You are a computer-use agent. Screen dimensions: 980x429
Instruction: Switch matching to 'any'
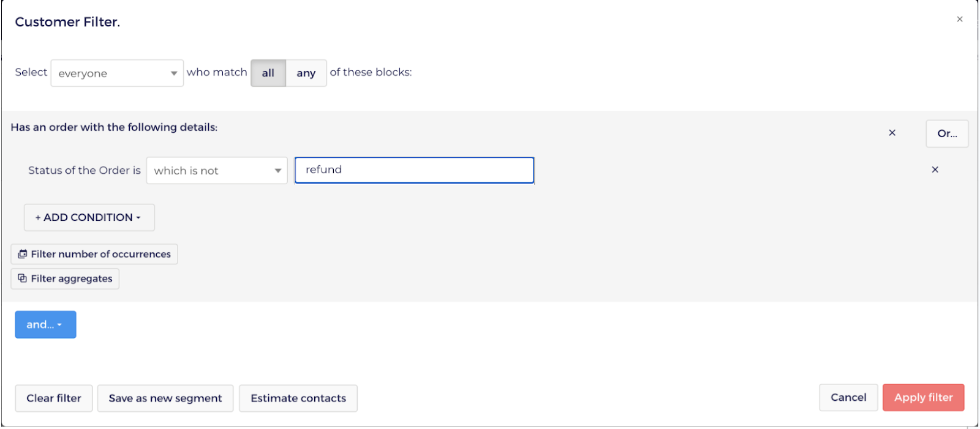coord(306,73)
